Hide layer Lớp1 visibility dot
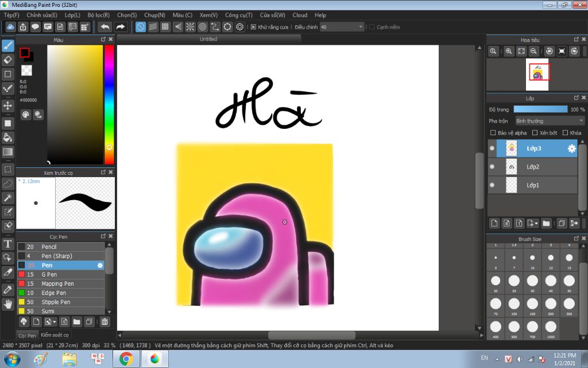Viewport: 588px width, 368px height. pos(492,185)
